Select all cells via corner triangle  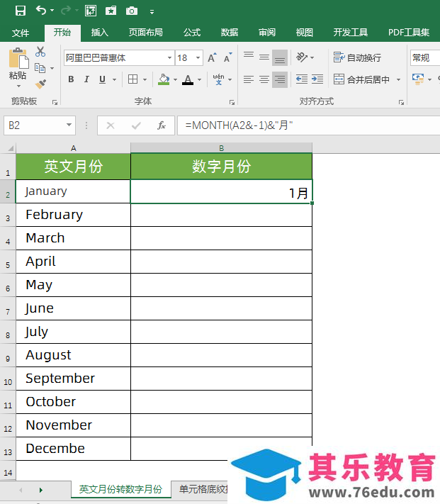(x=11, y=148)
